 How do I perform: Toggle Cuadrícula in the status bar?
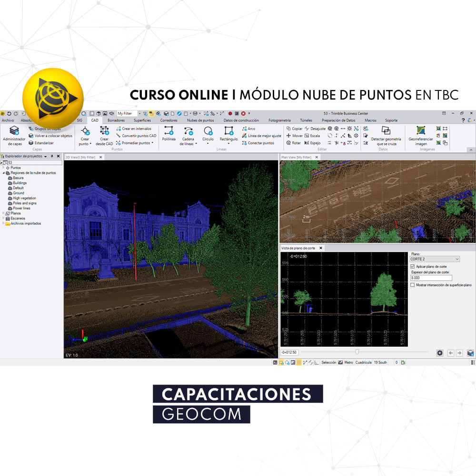click(363, 362)
